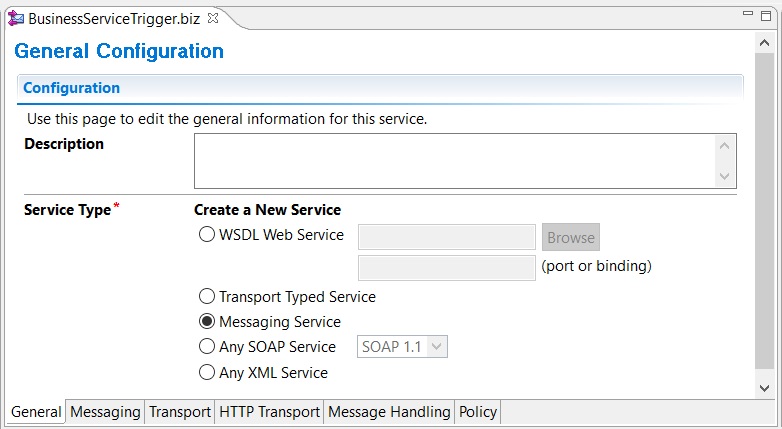The width and height of the screenshot is (782, 429).
Task: Select Any XML Service radio button
Action: point(206,372)
